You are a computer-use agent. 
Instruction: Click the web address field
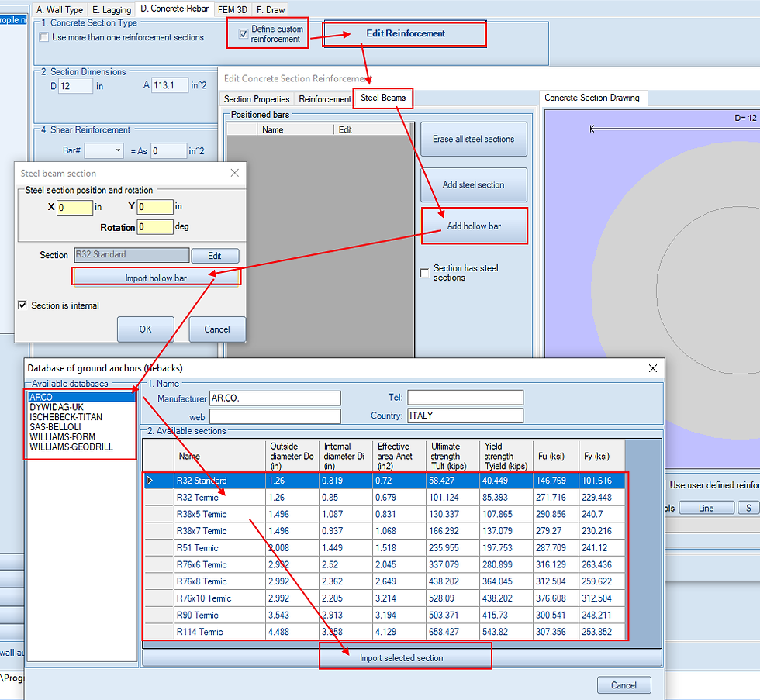tap(275, 416)
